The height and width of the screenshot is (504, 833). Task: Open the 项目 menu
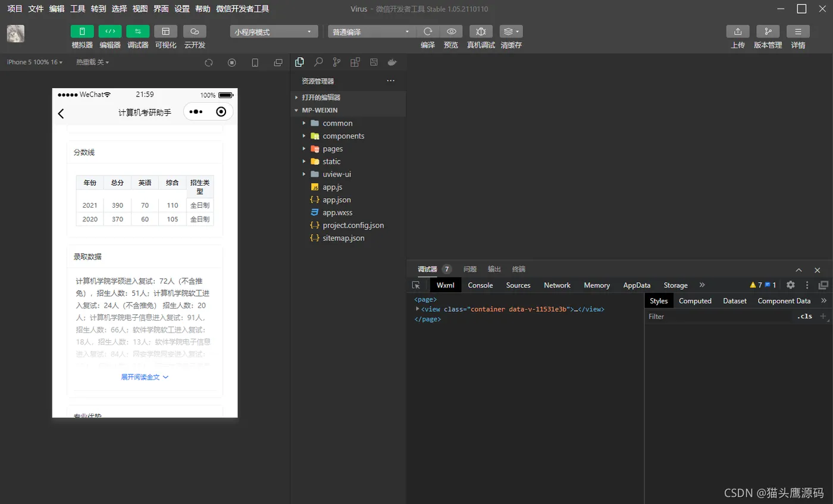point(15,9)
